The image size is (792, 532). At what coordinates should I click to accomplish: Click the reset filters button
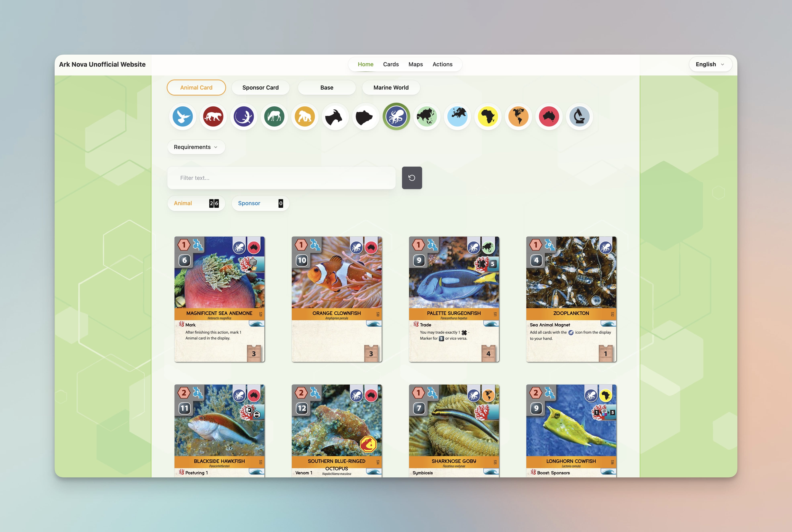pyautogui.click(x=412, y=177)
